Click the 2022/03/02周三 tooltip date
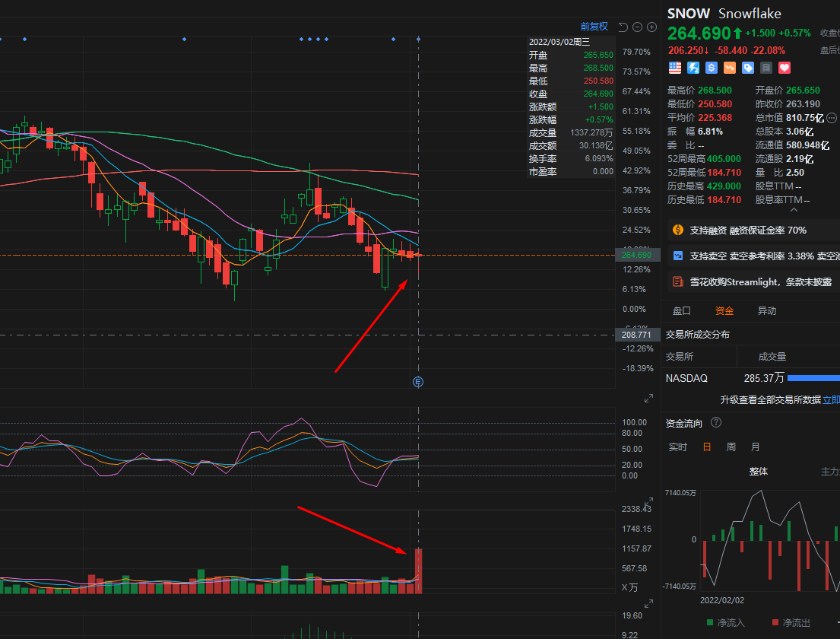840x639 pixels. point(559,42)
